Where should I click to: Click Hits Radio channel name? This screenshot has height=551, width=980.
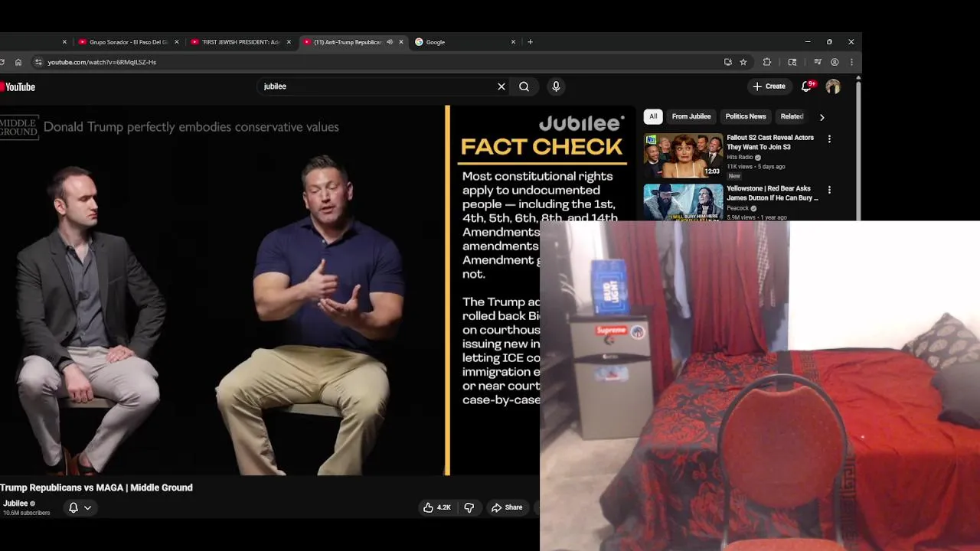740,157
